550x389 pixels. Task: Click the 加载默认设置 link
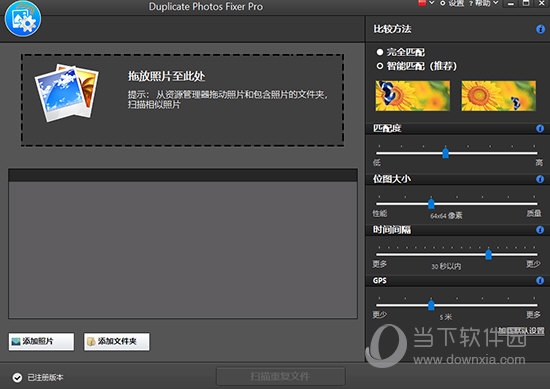522,331
